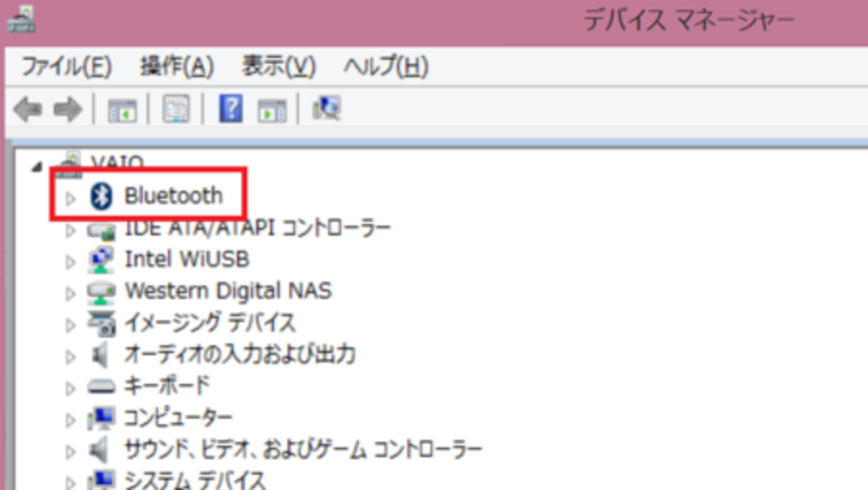The image size is (868, 490).
Task: Click the imaging devices camera icon
Action: pos(101,324)
